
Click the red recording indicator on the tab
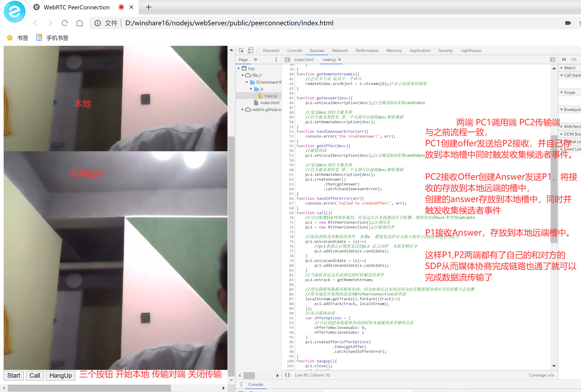(x=121, y=7)
